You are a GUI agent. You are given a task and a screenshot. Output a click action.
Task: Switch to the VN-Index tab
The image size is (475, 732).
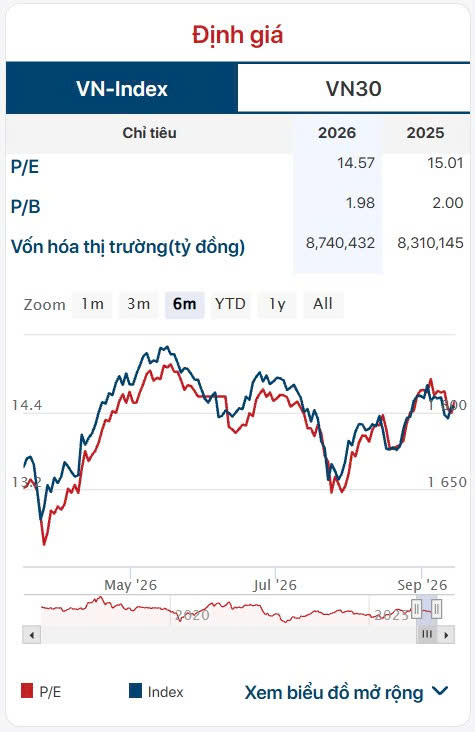121,88
